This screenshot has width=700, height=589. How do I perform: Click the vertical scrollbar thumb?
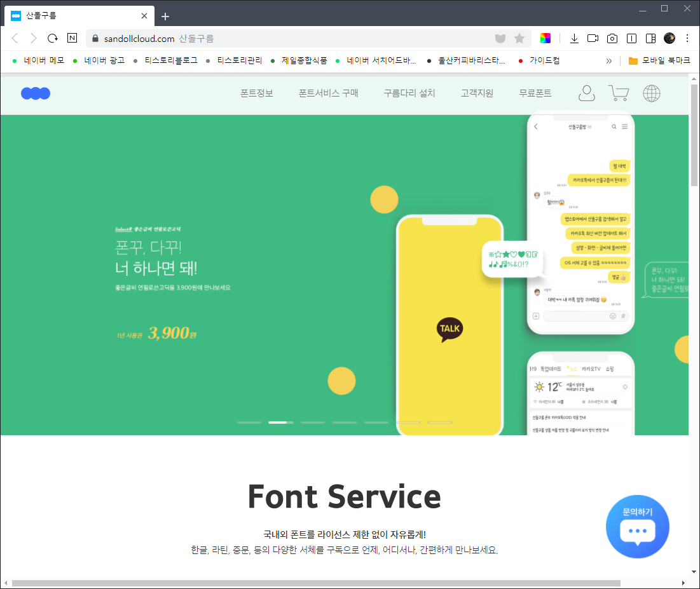(x=694, y=135)
